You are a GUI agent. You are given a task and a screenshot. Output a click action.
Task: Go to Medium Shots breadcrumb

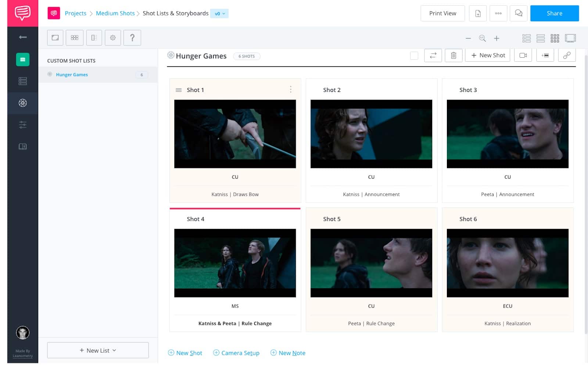coord(115,13)
